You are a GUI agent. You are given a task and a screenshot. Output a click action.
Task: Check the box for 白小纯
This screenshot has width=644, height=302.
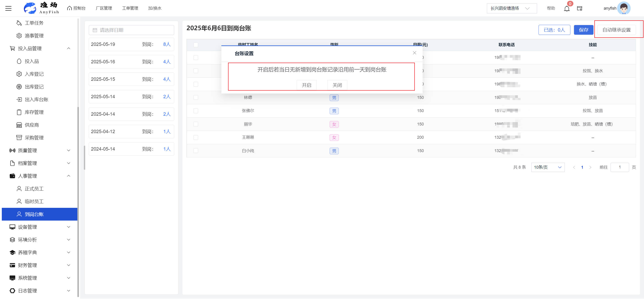(196, 151)
